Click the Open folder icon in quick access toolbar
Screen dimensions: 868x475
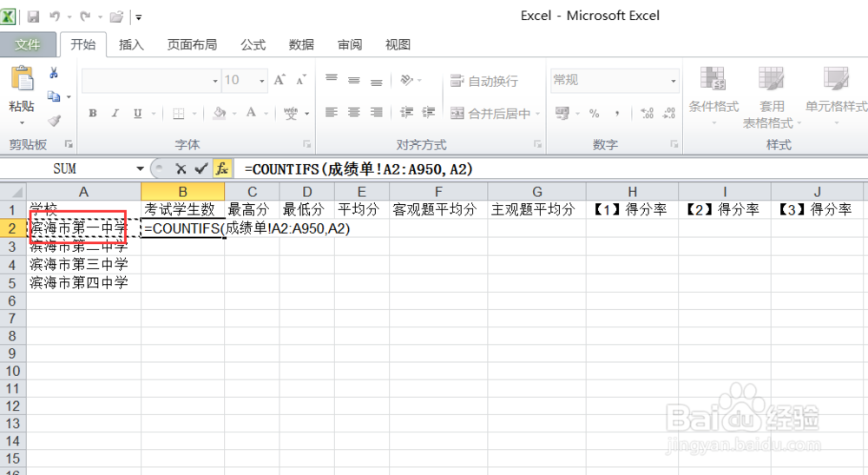(x=116, y=16)
